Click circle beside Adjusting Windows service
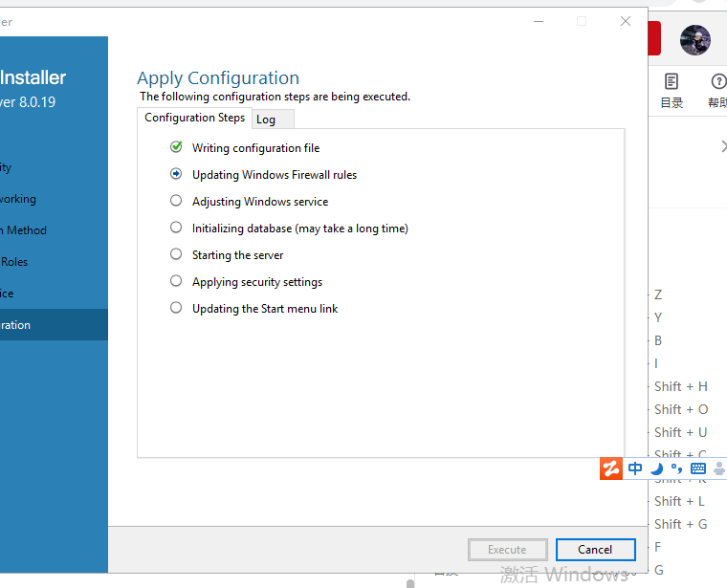 pyautogui.click(x=176, y=201)
